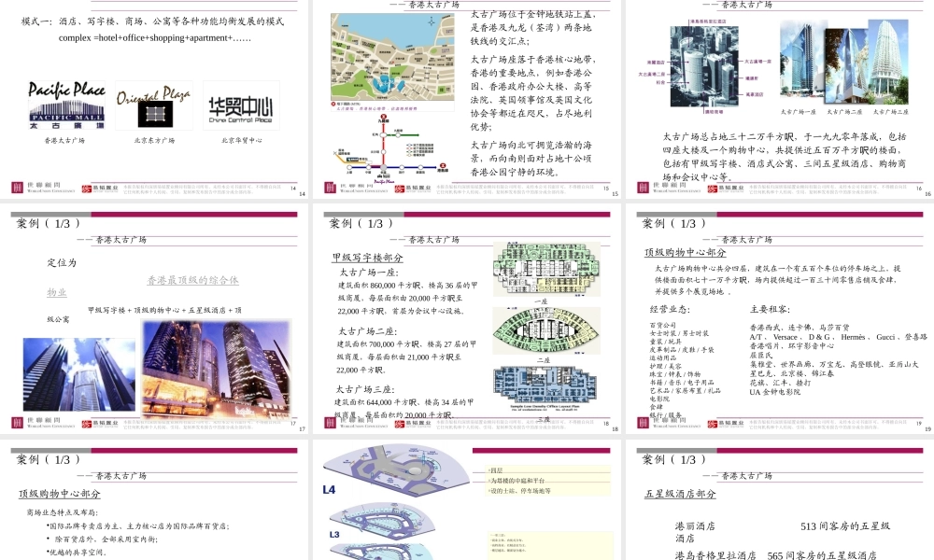Open the underlined link 物业
The image size is (934, 560).
point(57,292)
